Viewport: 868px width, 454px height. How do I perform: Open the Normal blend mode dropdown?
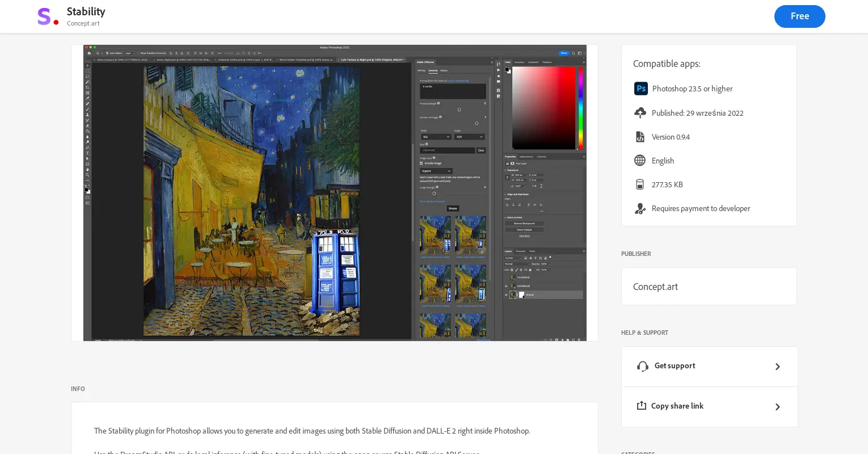point(516,263)
